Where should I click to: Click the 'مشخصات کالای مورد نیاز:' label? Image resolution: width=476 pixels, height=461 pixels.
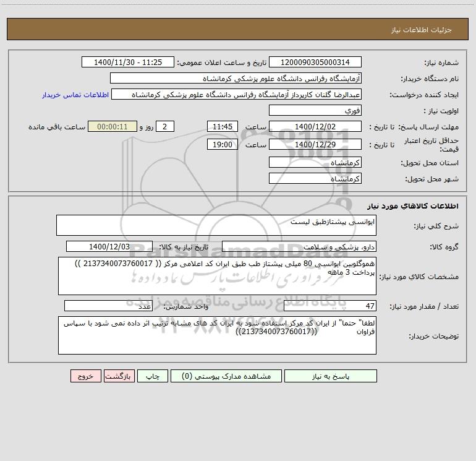tap(420, 277)
